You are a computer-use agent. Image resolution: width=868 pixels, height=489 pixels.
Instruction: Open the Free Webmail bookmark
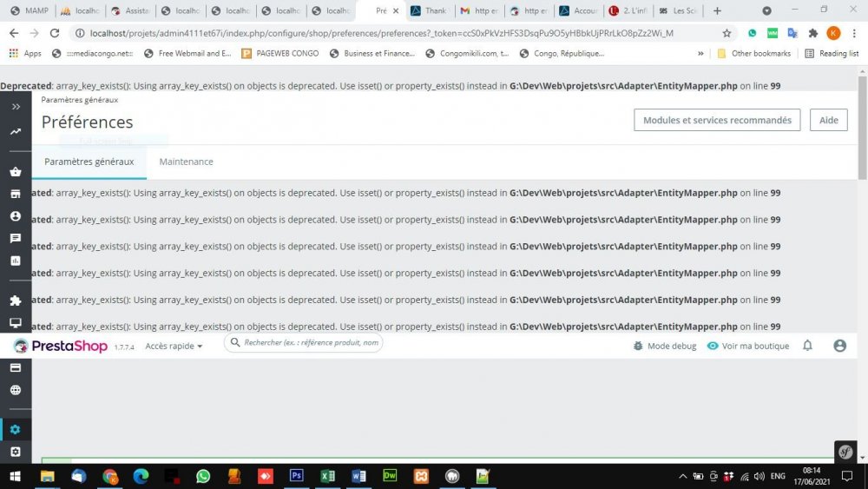(187, 53)
